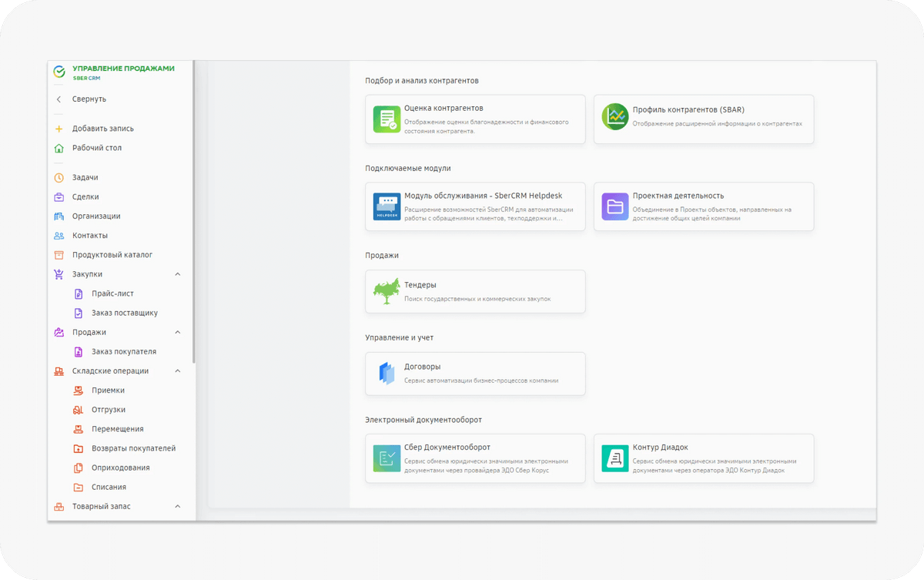Click the Сбер Документооборот card icon
924x580 pixels.
click(387, 458)
